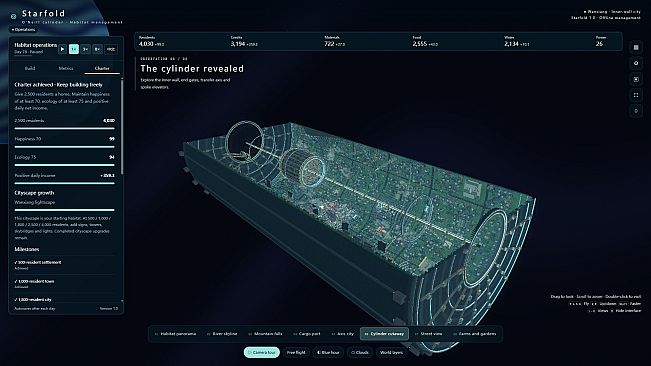Start the Camera tour
This screenshot has height=366, width=651.
[x=262, y=352]
